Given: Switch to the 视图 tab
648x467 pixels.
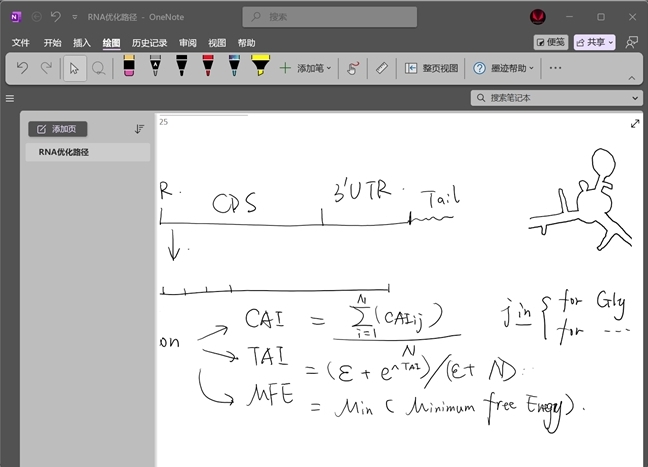Looking at the screenshot, I should 217,43.
